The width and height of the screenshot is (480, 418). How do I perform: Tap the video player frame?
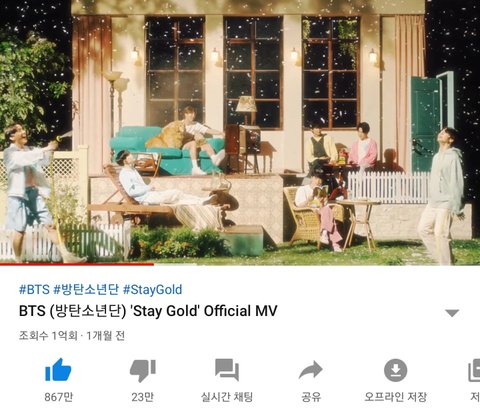tap(240, 132)
